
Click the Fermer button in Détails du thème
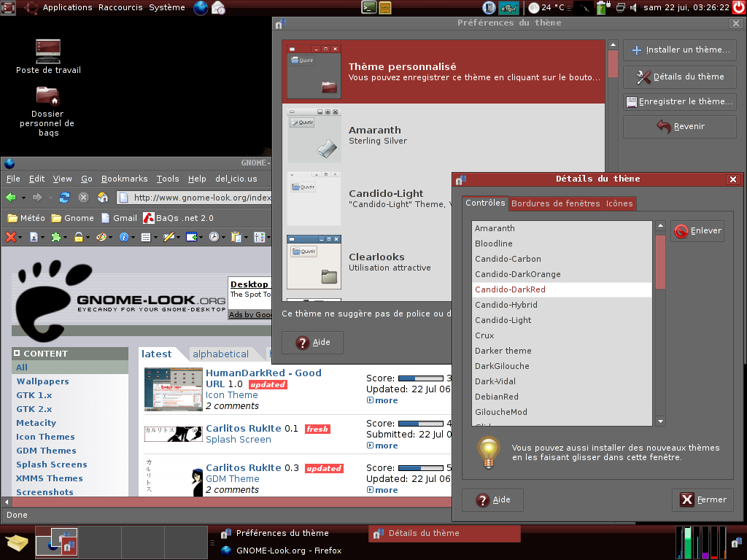703,499
